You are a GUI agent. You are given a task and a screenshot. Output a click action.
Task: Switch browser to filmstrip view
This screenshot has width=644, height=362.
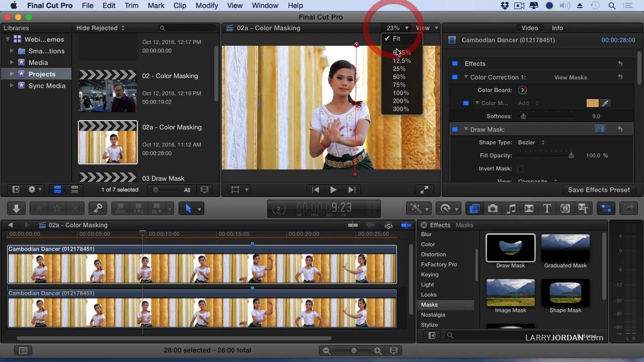(x=57, y=190)
